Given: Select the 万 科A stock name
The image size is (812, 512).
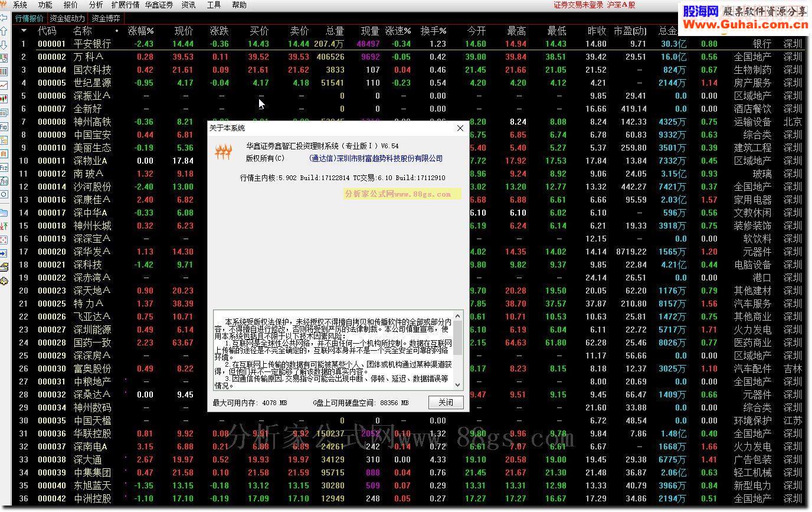Looking at the screenshot, I should pos(89,57).
